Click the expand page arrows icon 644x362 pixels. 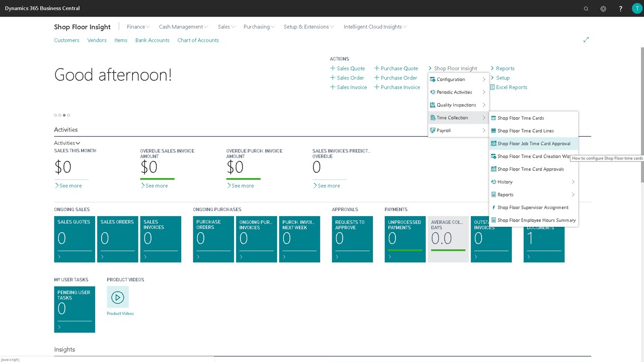(586, 40)
